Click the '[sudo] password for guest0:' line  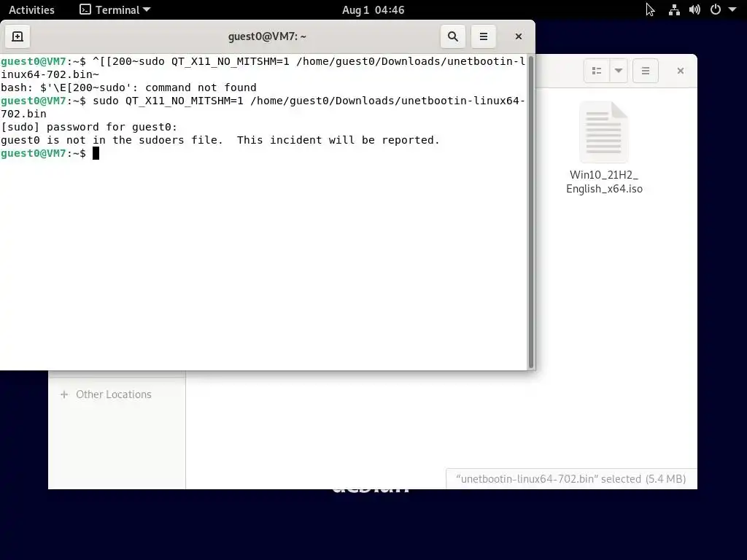click(89, 127)
